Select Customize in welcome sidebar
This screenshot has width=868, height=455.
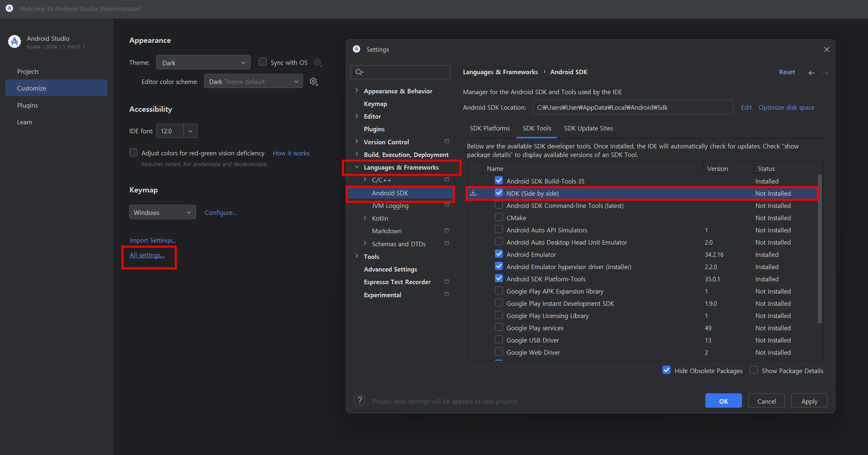pyautogui.click(x=56, y=88)
